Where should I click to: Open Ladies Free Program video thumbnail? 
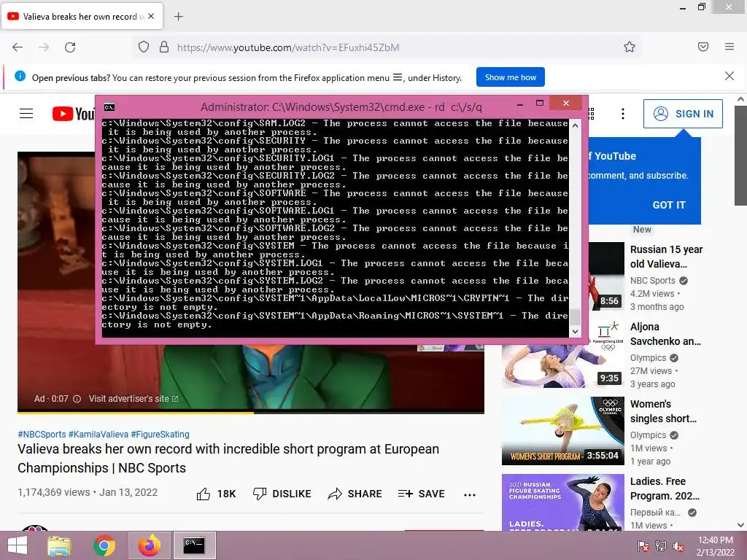tap(562, 502)
